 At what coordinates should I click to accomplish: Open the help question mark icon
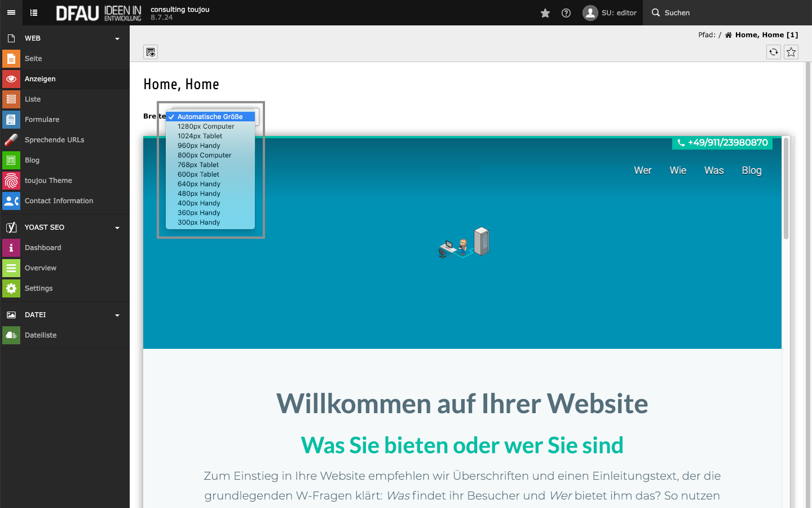[x=566, y=13]
